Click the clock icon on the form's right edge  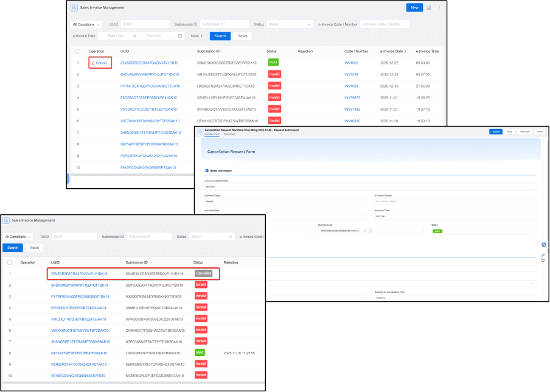(543, 261)
